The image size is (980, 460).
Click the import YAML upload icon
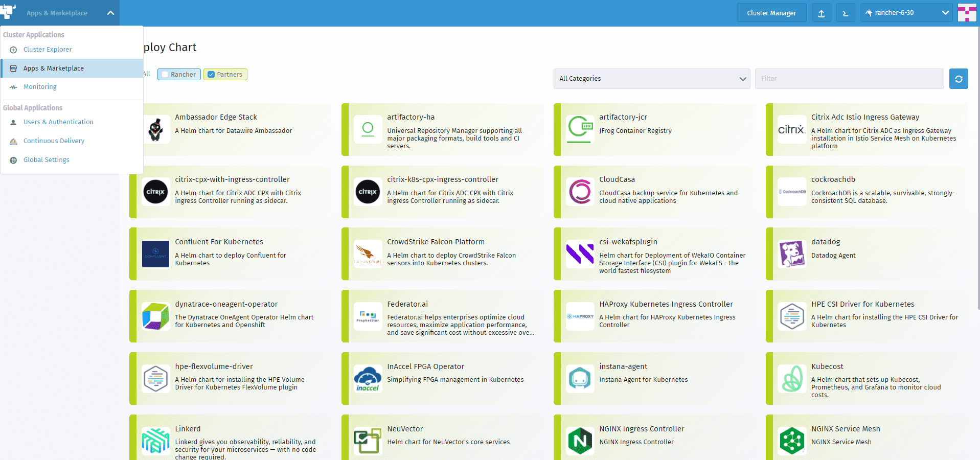[x=821, y=13]
